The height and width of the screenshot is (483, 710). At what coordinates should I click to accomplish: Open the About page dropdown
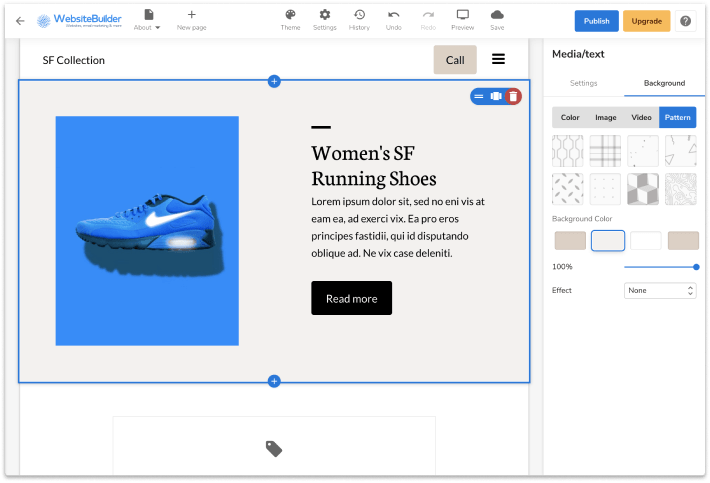(147, 20)
